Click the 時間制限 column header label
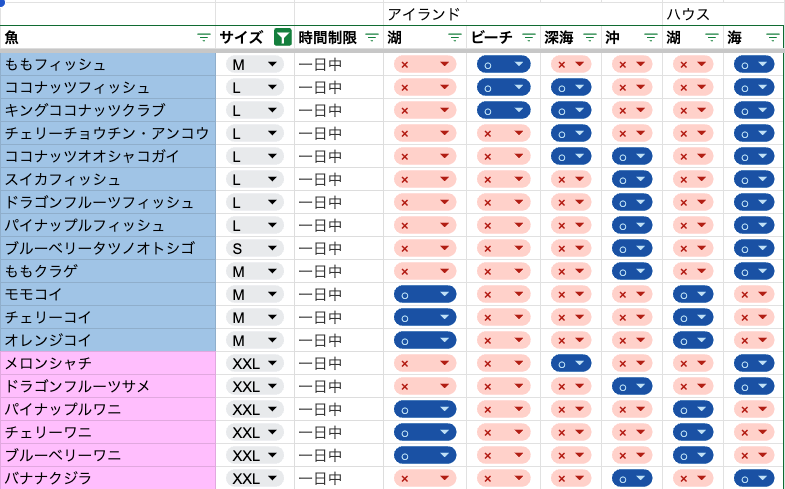This screenshot has height=489, width=785. [327, 38]
